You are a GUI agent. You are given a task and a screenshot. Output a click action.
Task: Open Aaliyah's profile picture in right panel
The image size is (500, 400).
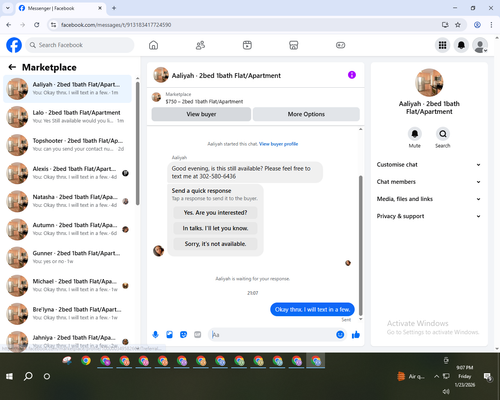click(x=429, y=83)
